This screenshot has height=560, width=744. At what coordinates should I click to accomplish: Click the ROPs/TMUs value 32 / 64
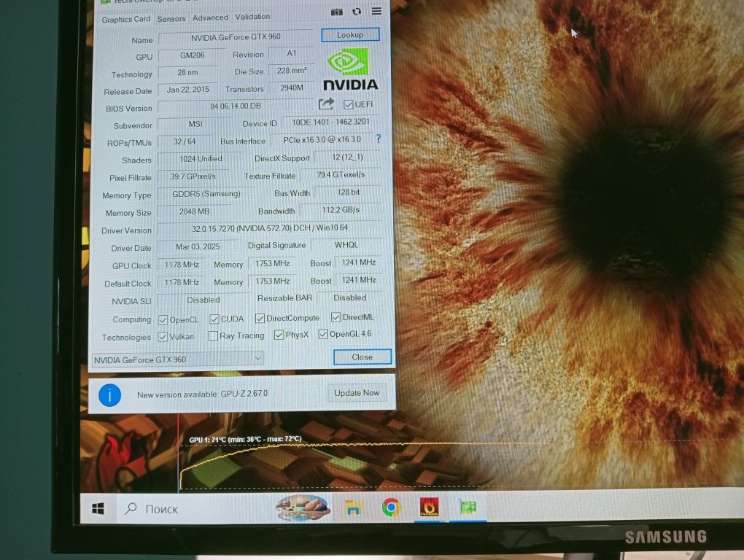point(184,141)
